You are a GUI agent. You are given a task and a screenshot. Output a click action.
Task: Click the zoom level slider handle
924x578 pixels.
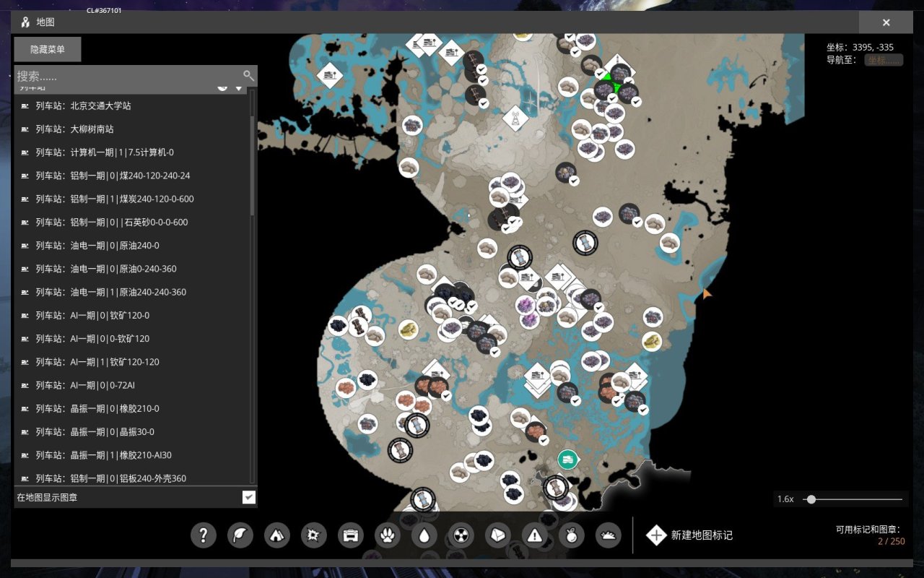click(811, 499)
